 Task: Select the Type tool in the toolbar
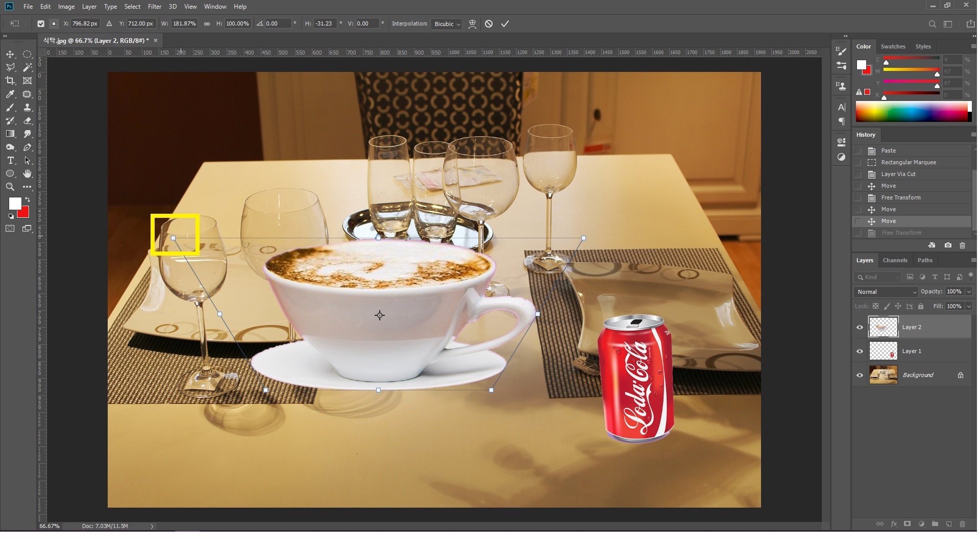click(10, 160)
